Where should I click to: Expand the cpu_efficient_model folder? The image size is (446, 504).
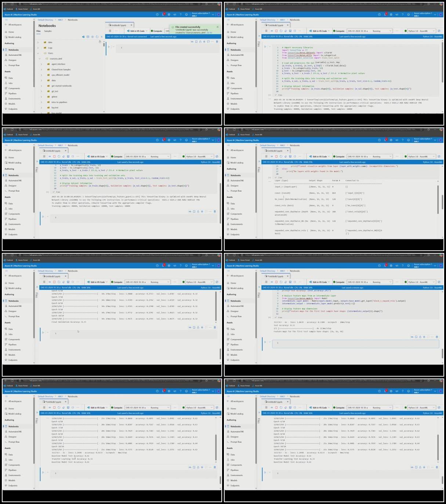41,75
